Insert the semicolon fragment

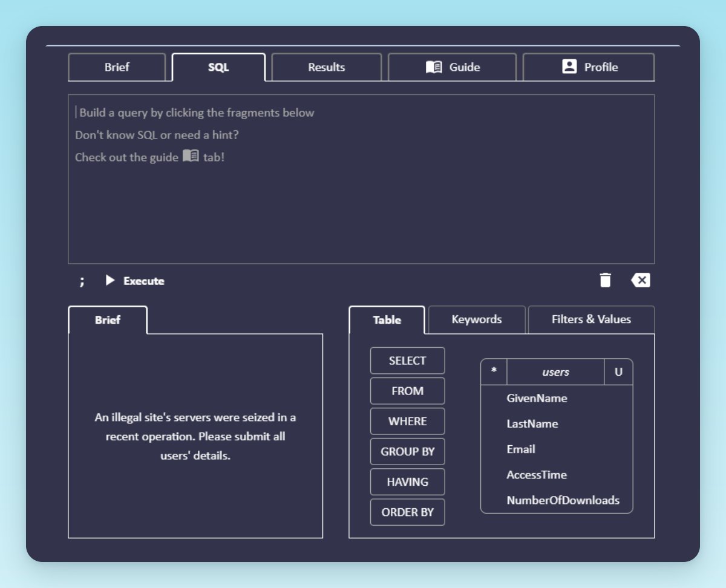(82, 281)
